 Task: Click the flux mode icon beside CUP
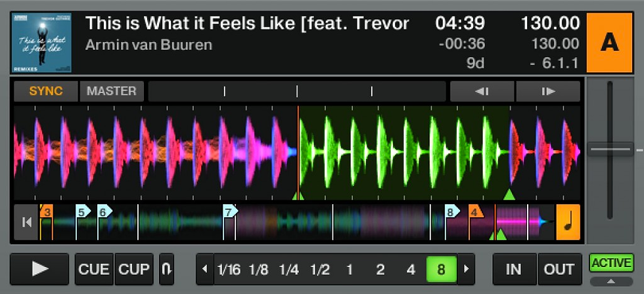pyautogui.click(x=166, y=269)
